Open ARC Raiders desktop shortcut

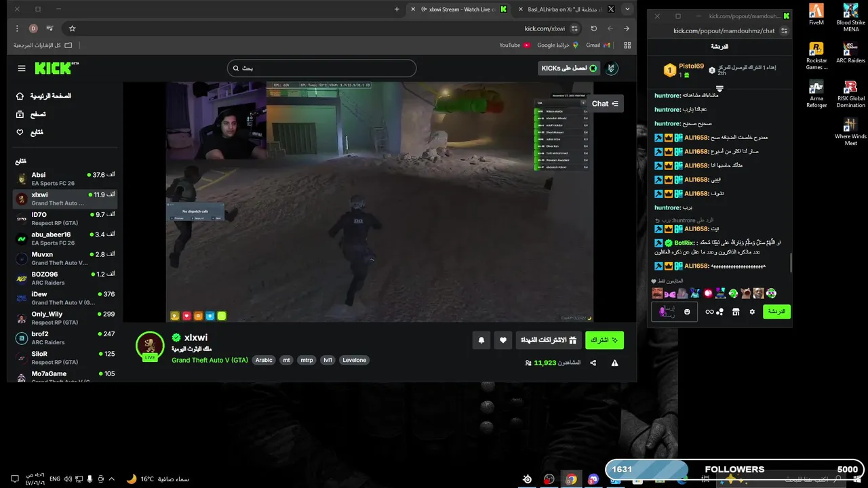click(850, 53)
